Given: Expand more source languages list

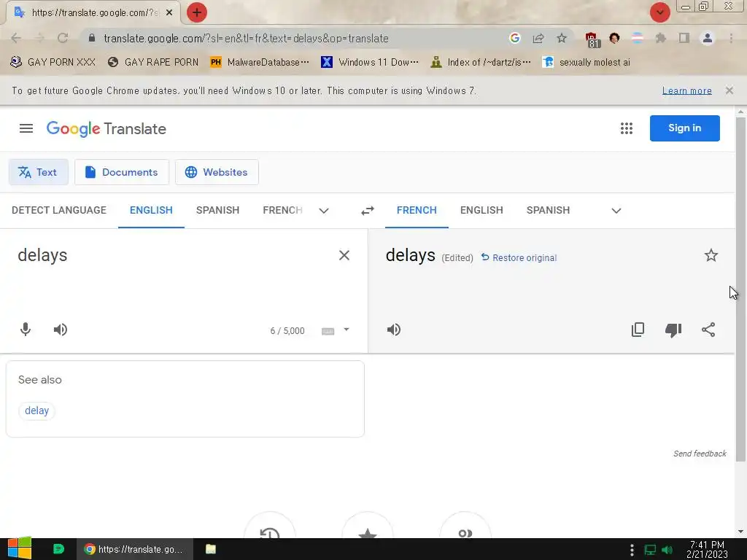Looking at the screenshot, I should pos(324,211).
